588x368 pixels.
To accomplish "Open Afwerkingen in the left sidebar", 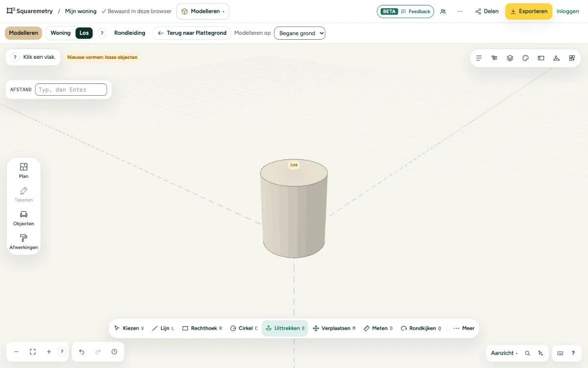I will pos(24,242).
